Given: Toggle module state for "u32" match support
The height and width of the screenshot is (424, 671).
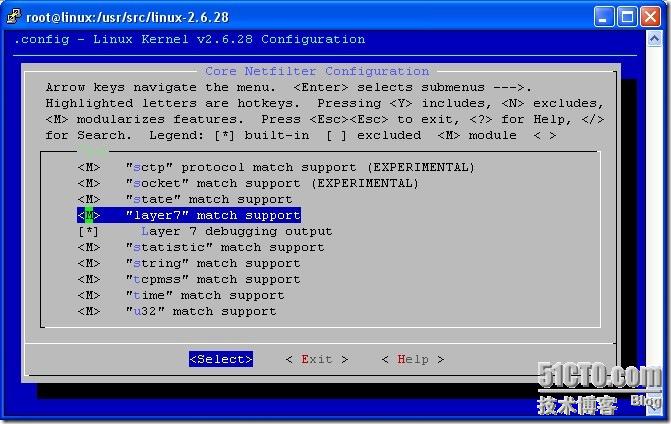Looking at the screenshot, I should (89, 311).
